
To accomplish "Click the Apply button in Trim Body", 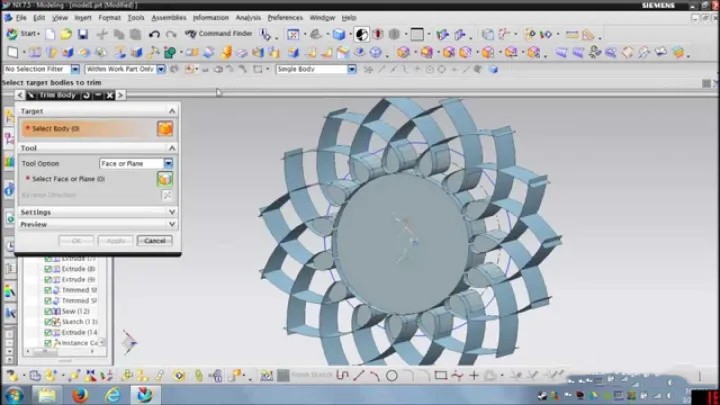I will [115, 241].
